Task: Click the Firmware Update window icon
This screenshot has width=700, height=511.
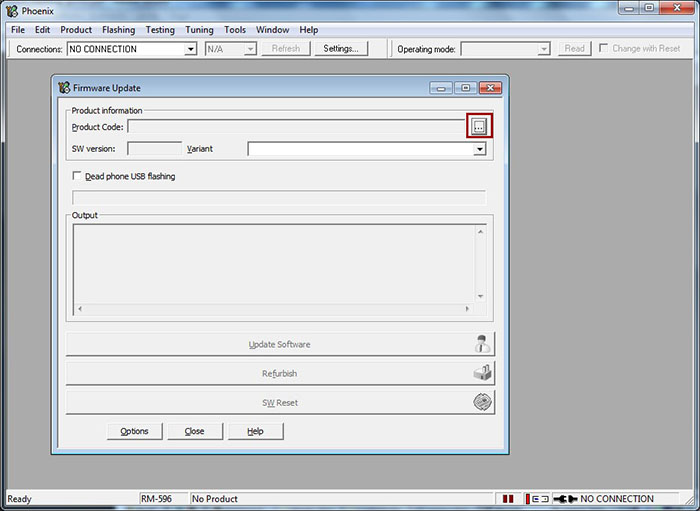Action: click(x=64, y=87)
